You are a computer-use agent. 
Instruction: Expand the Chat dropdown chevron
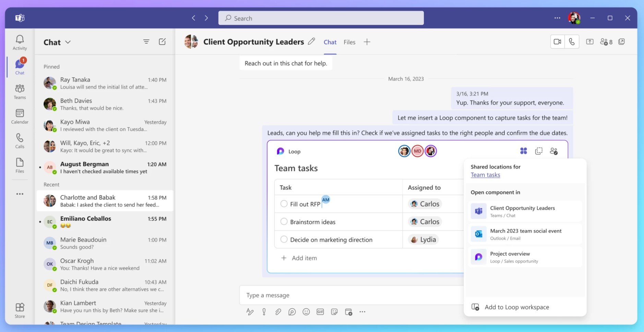pyautogui.click(x=68, y=42)
